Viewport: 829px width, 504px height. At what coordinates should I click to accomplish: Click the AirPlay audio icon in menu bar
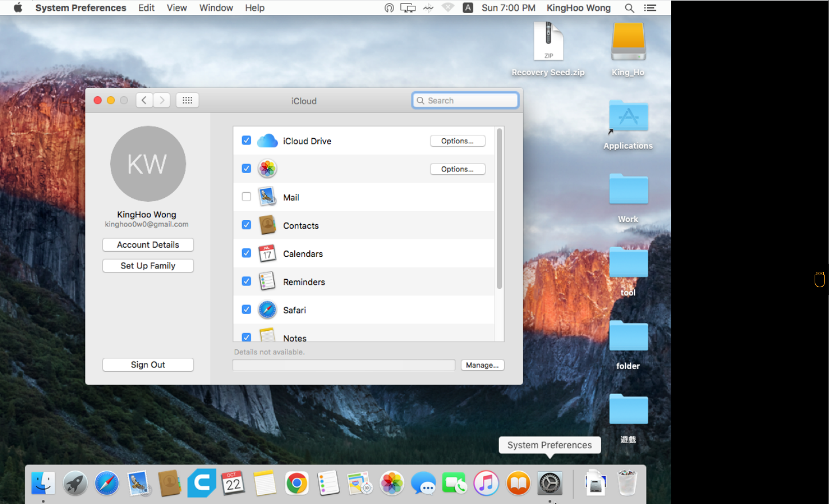click(x=389, y=8)
